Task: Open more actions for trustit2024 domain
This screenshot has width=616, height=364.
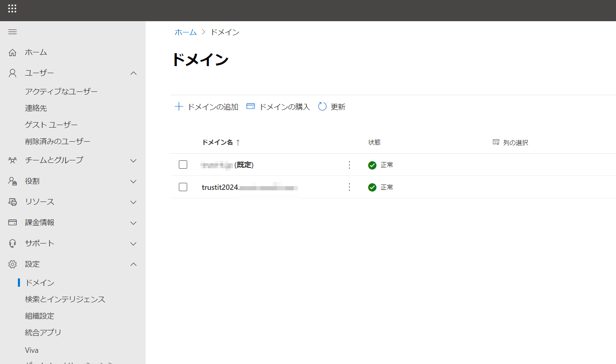Action: click(349, 187)
